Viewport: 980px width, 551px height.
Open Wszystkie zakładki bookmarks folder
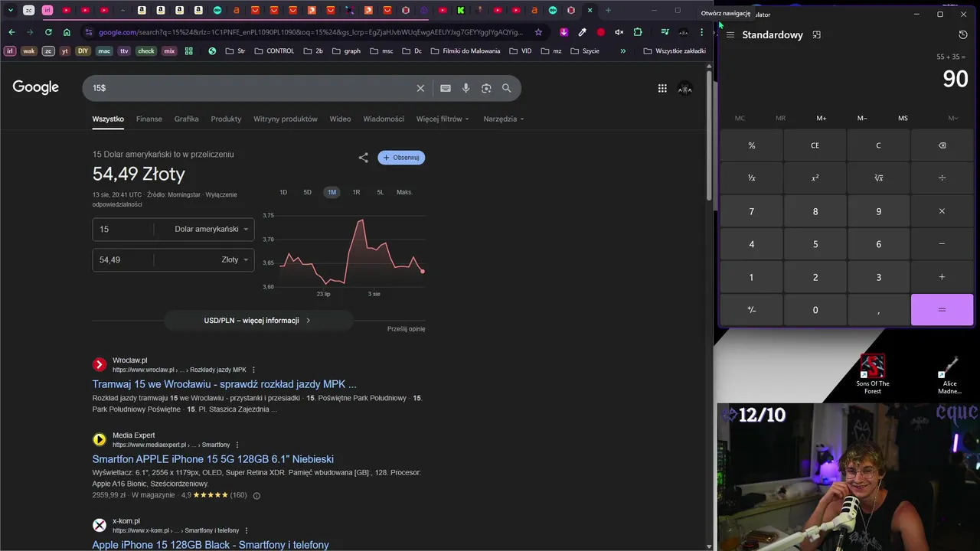click(x=675, y=51)
